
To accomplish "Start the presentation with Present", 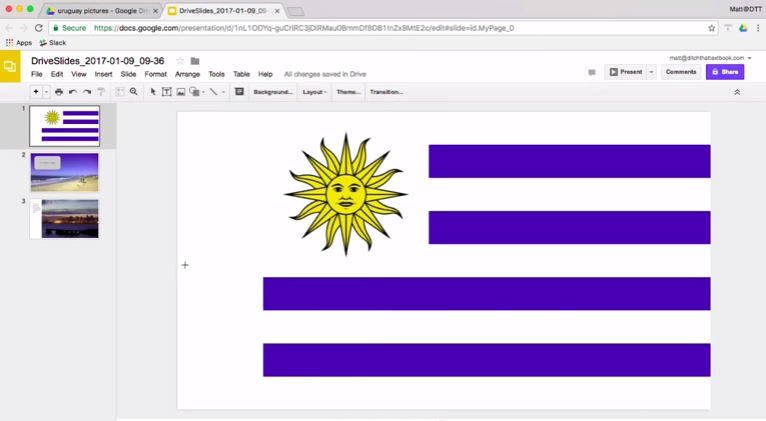I will coord(626,72).
